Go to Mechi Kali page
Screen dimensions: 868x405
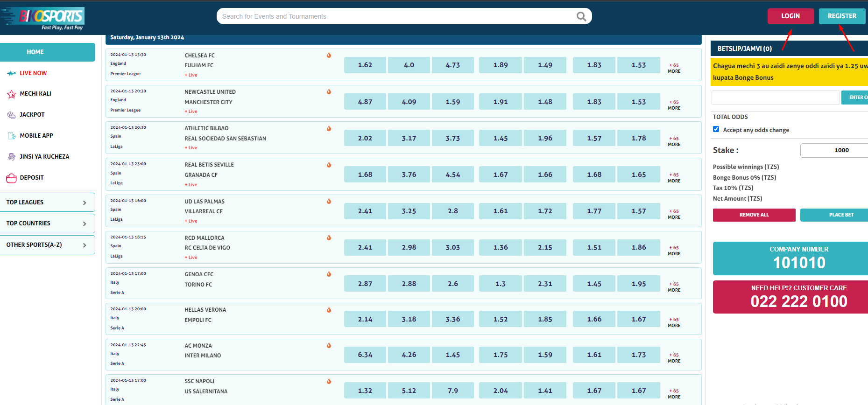(35, 94)
